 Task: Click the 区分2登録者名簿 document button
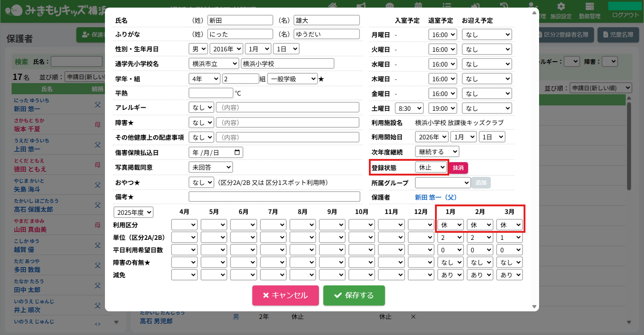click(565, 34)
